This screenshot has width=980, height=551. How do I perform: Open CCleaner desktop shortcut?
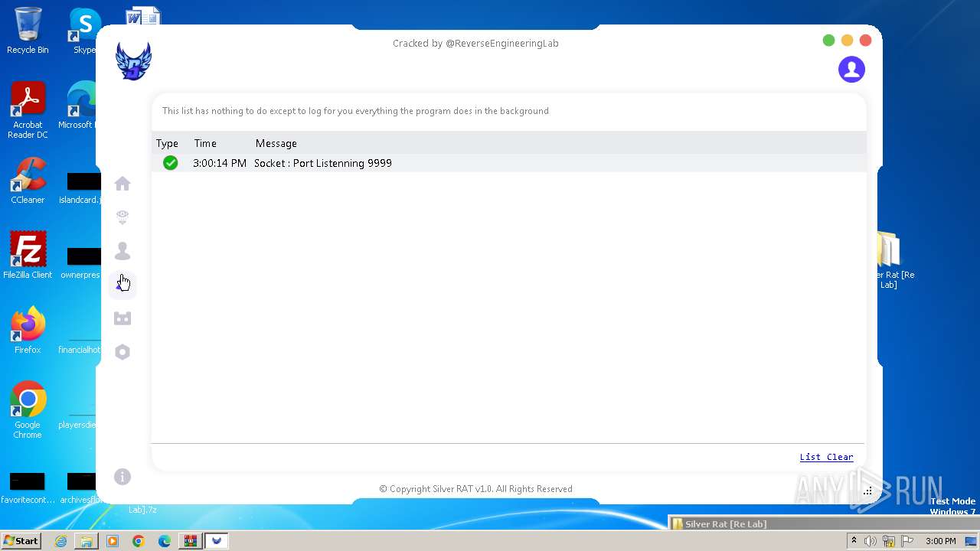click(x=28, y=181)
